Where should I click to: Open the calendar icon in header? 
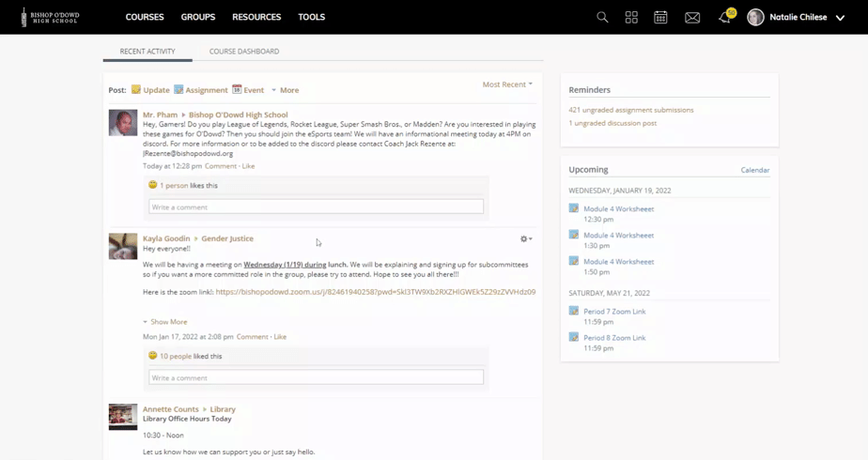660,17
